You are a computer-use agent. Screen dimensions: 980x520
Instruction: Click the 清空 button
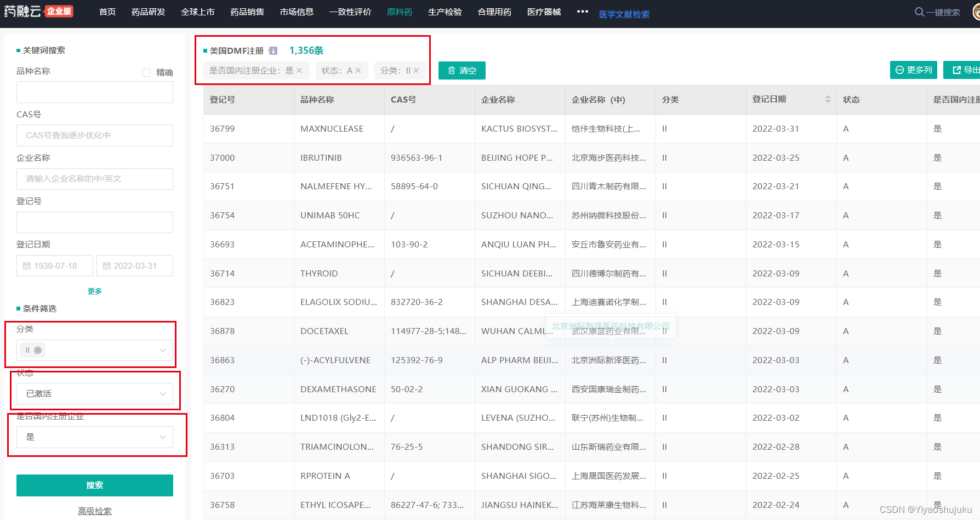coord(462,70)
